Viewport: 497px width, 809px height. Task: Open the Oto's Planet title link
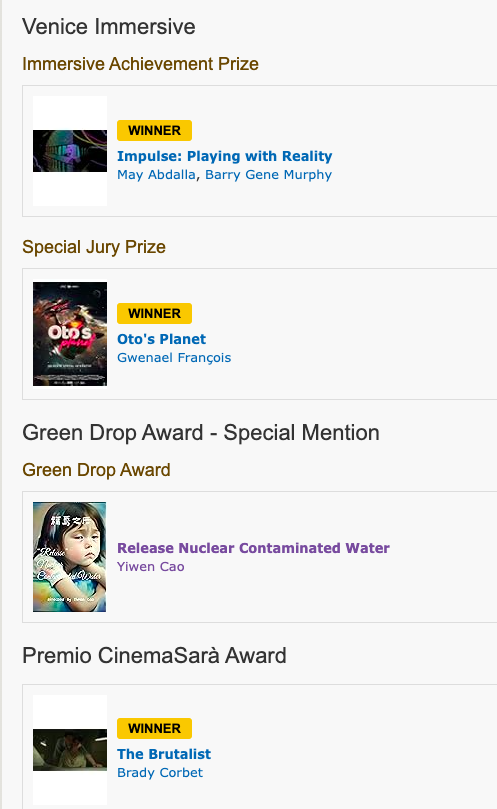click(162, 339)
